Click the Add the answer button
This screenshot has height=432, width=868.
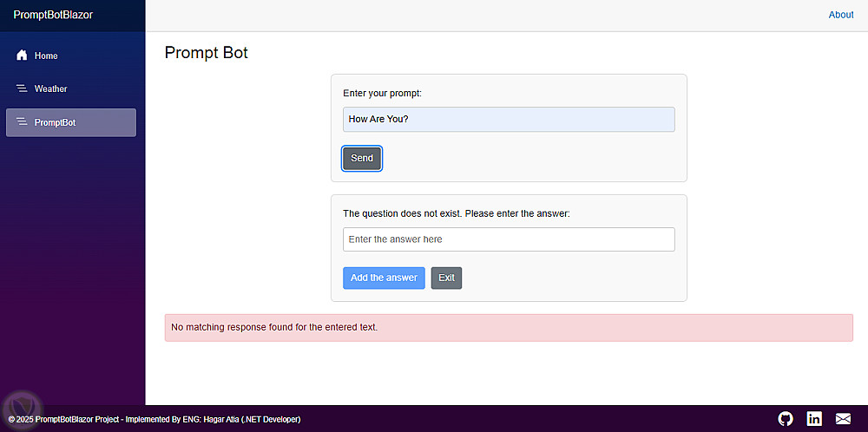(x=384, y=278)
